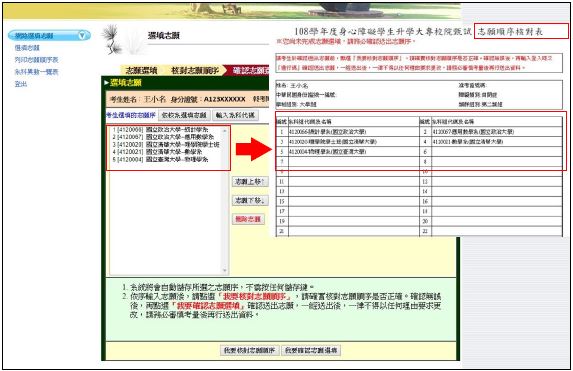Click the 依校系選填志願 button
The image size is (573, 371).
click(184, 115)
